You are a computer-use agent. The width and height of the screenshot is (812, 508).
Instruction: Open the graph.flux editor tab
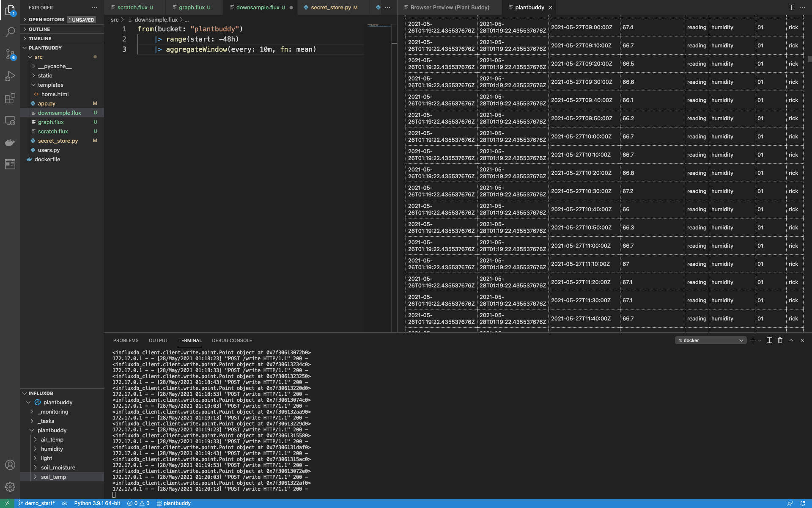[192, 7]
